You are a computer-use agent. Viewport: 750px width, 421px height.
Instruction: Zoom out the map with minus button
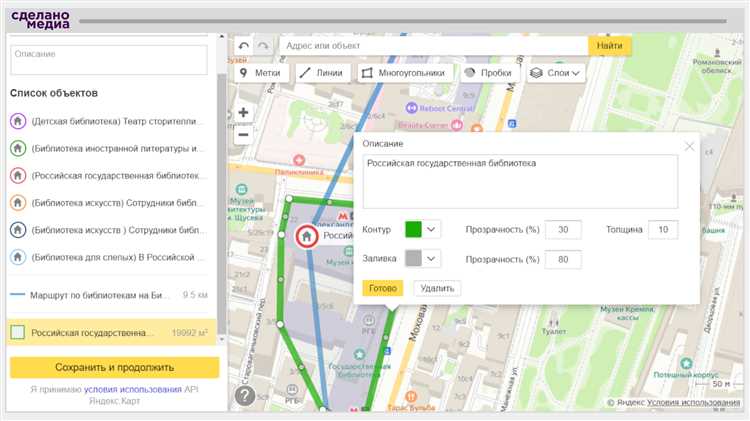pyautogui.click(x=243, y=133)
